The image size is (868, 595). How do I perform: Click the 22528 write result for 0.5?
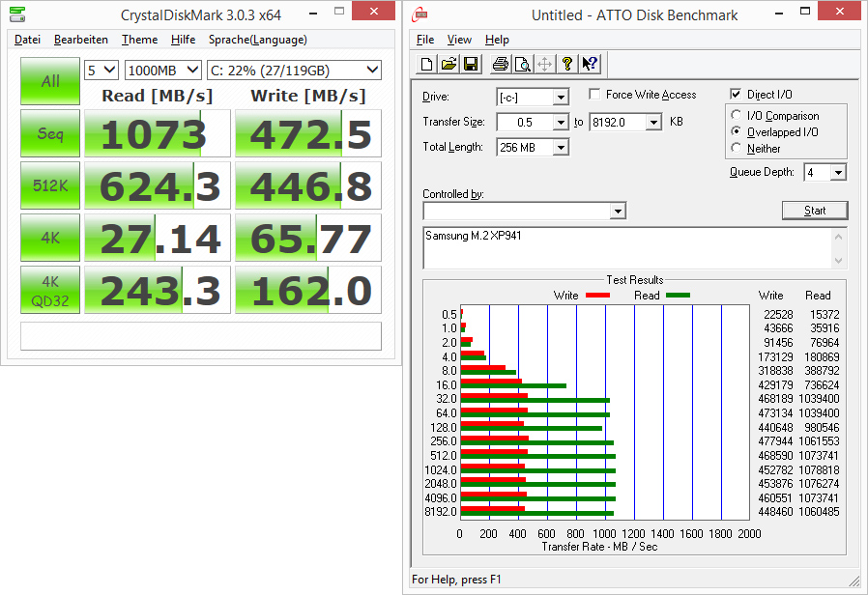778,314
